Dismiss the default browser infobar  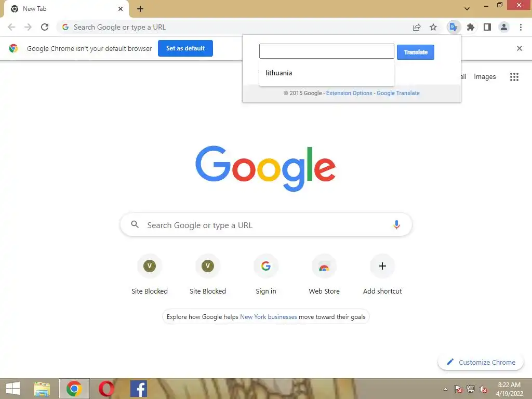pyautogui.click(x=520, y=48)
